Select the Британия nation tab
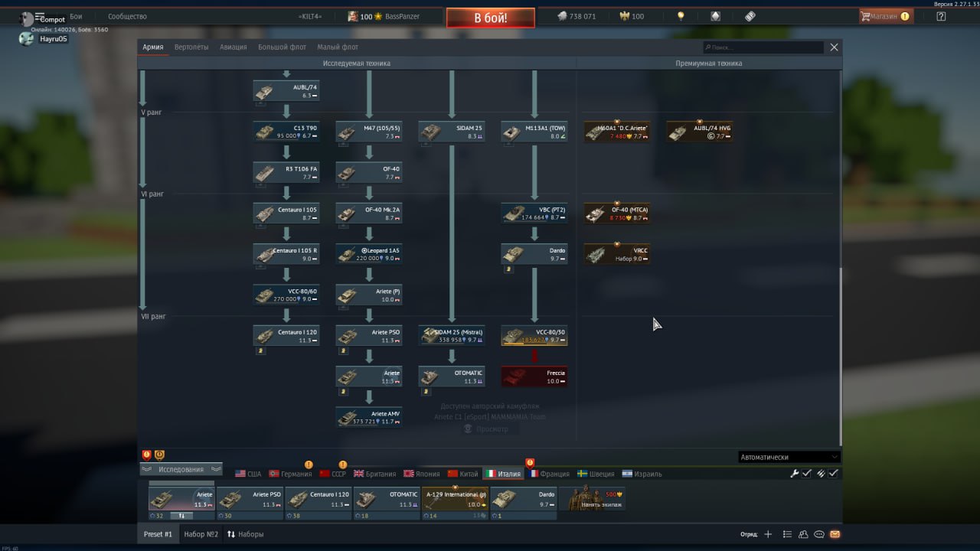This screenshot has height=551, width=980. click(375, 474)
